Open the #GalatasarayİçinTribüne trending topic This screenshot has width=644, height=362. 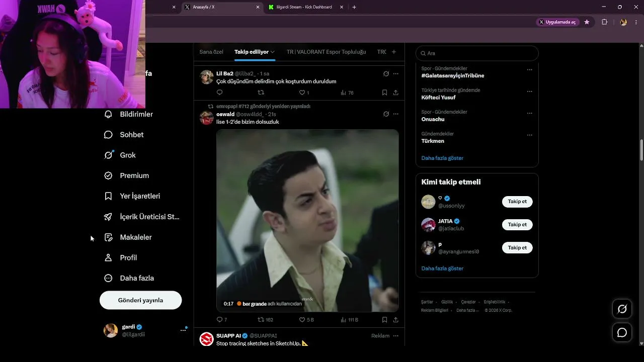pyautogui.click(x=453, y=75)
